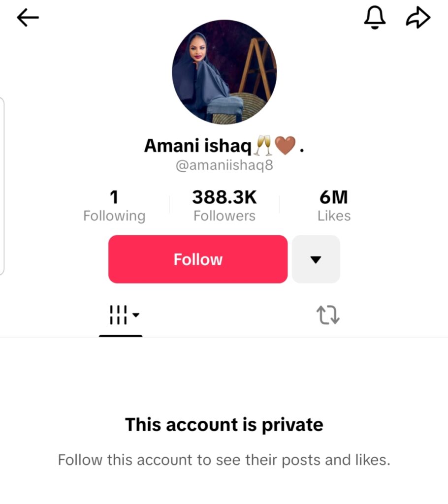Open the reposts tab icon

(328, 315)
